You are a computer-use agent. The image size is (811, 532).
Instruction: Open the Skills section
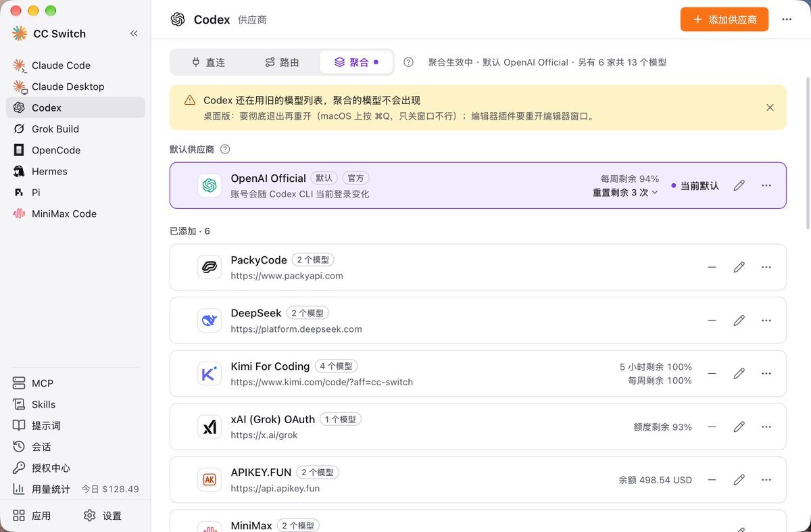[76, 404]
